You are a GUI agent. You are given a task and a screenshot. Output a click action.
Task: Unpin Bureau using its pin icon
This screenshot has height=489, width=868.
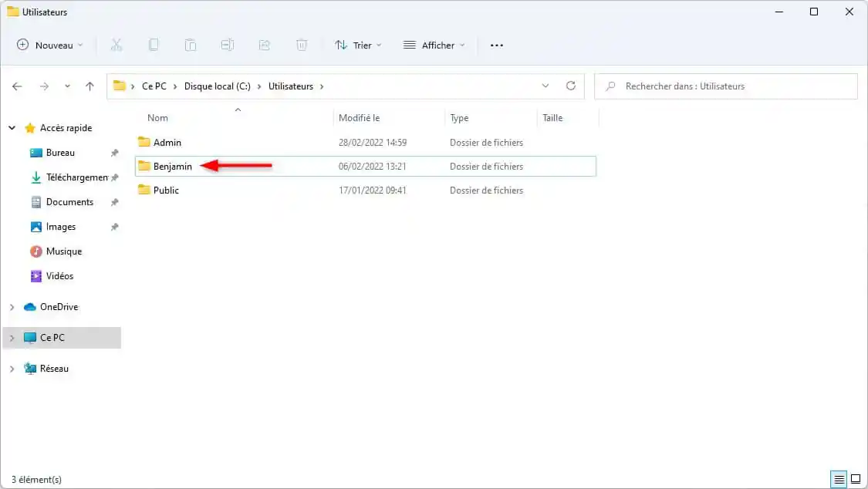[115, 153]
